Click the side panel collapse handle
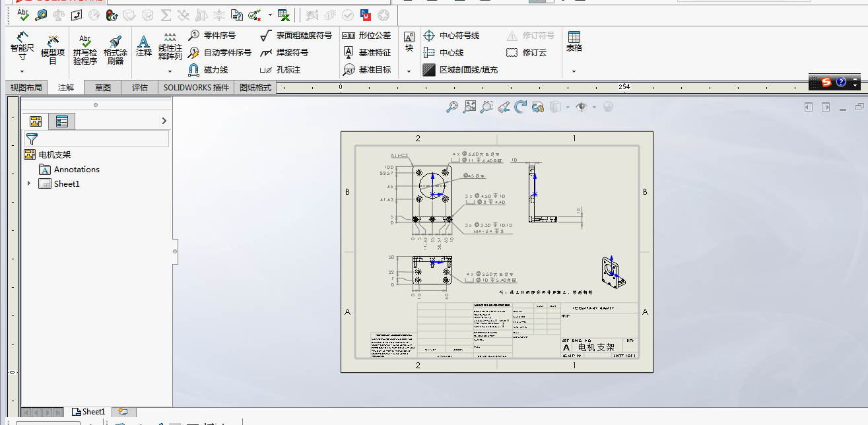 coord(175,251)
